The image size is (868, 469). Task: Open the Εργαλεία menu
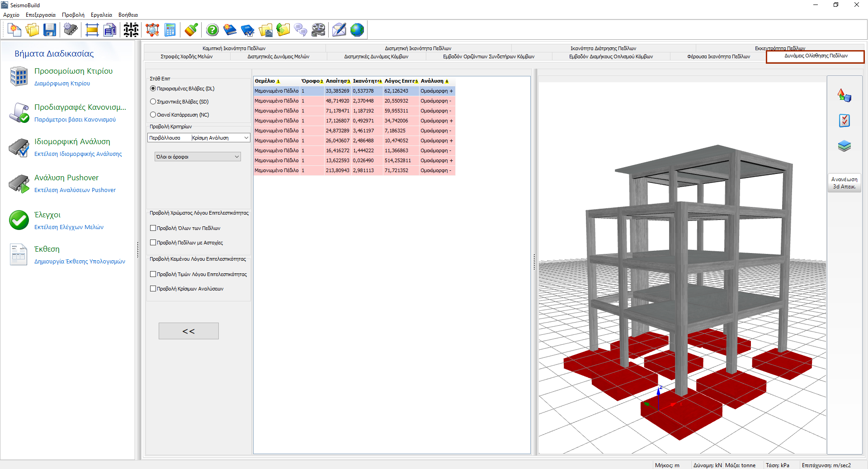pyautogui.click(x=101, y=15)
